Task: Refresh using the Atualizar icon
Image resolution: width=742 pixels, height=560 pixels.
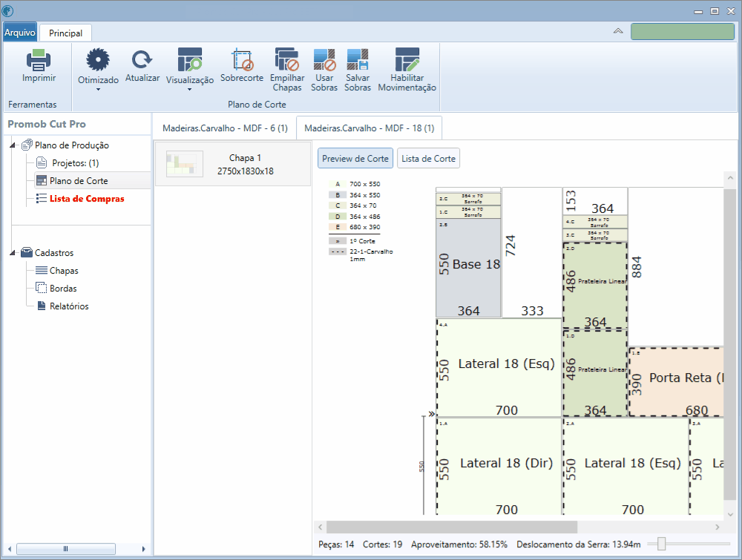Action: tap(142, 59)
